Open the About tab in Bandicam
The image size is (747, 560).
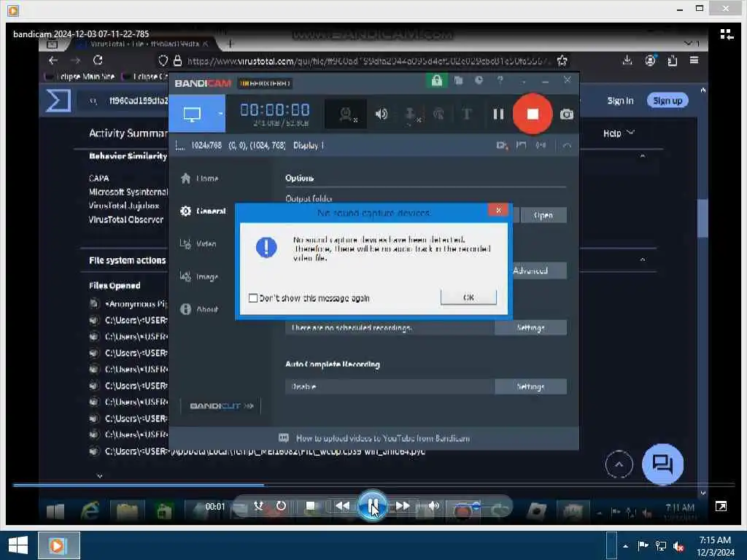pyautogui.click(x=200, y=309)
